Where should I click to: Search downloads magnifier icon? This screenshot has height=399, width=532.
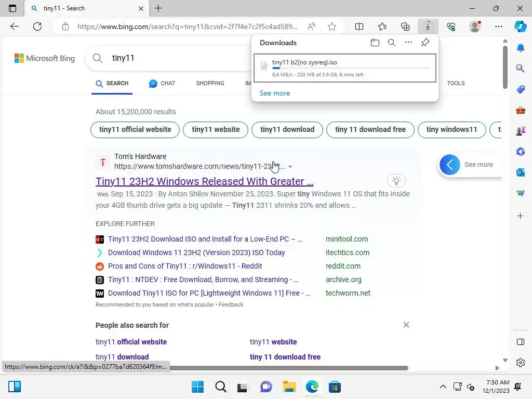pos(392,43)
